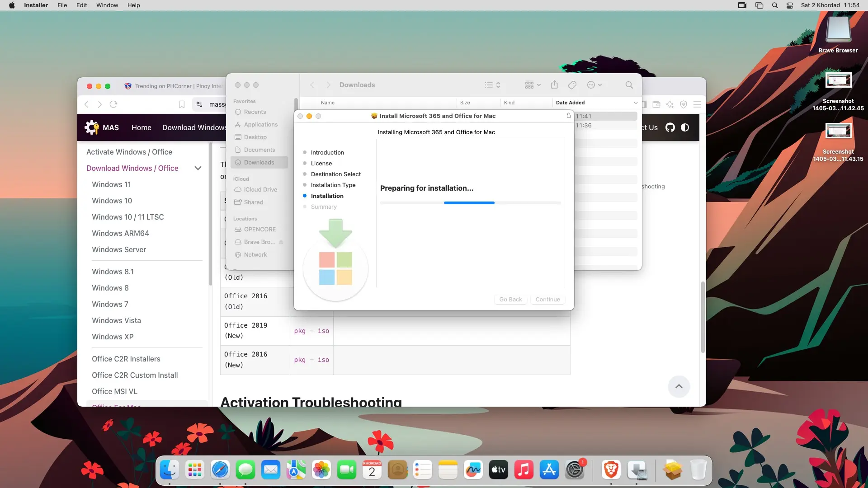Click Date Added column sort chevron
The image size is (868, 488).
point(636,103)
